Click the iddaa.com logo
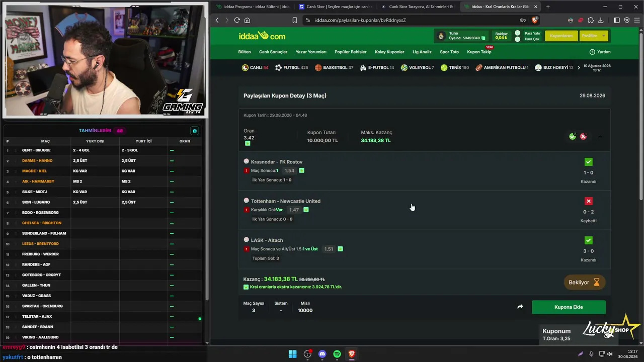 (x=262, y=36)
